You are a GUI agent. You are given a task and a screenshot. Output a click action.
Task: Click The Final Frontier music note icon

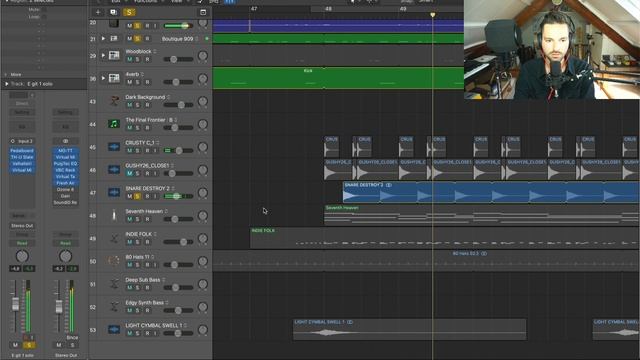click(x=114, y=124)
